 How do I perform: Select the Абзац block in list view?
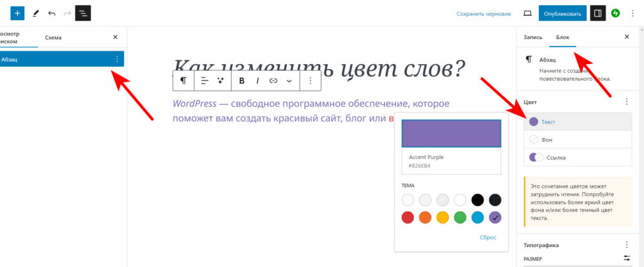(x=62, y=60)
